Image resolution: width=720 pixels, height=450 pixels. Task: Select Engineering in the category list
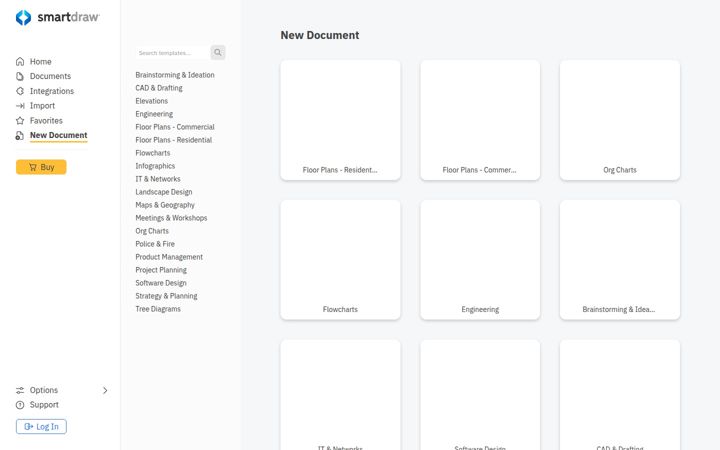[x=154, y=114]
